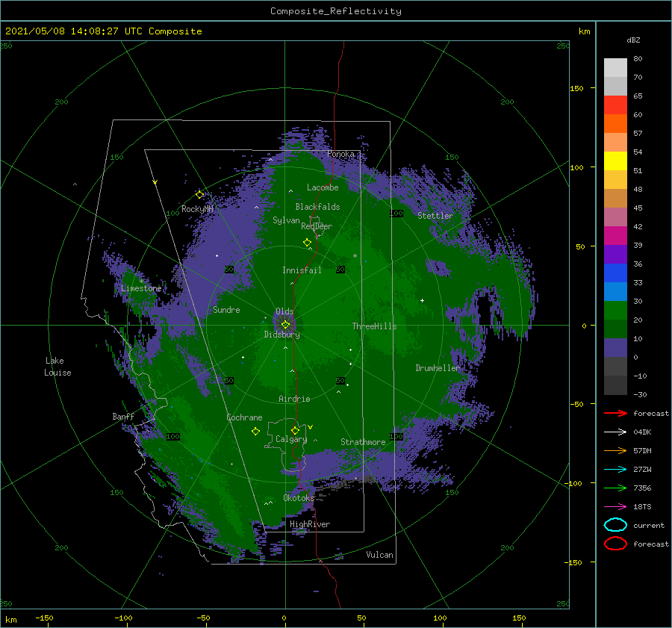Viewport: 672px width, 628px height.
Task: Select the dBZ legend heading
Action: coord(633,40)
